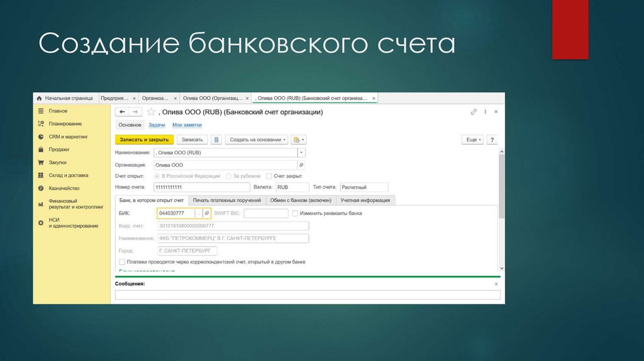
Task: Open the Казначейство coin icon
Action: (x=41, y=188)
